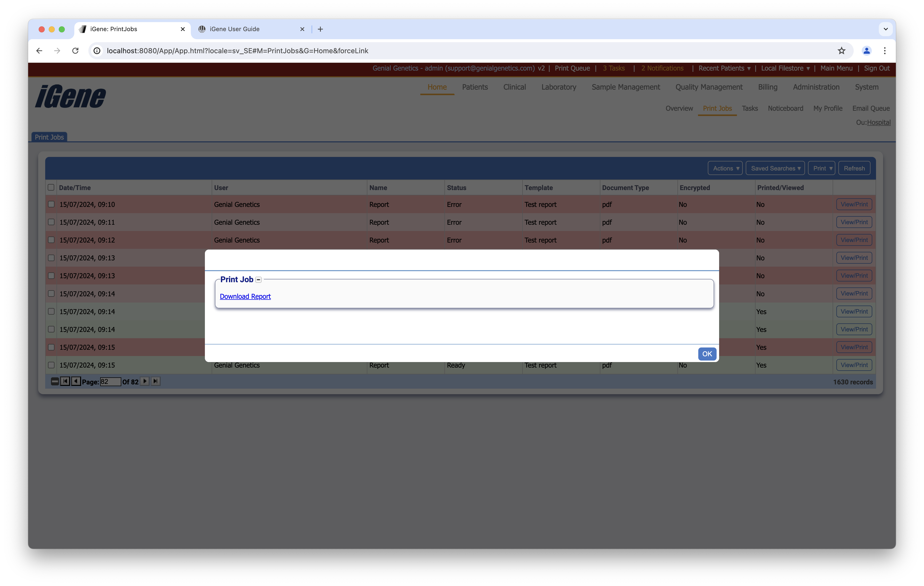
Task: View/Print the 09:11 print job
Action: click(x=854, y=222)
